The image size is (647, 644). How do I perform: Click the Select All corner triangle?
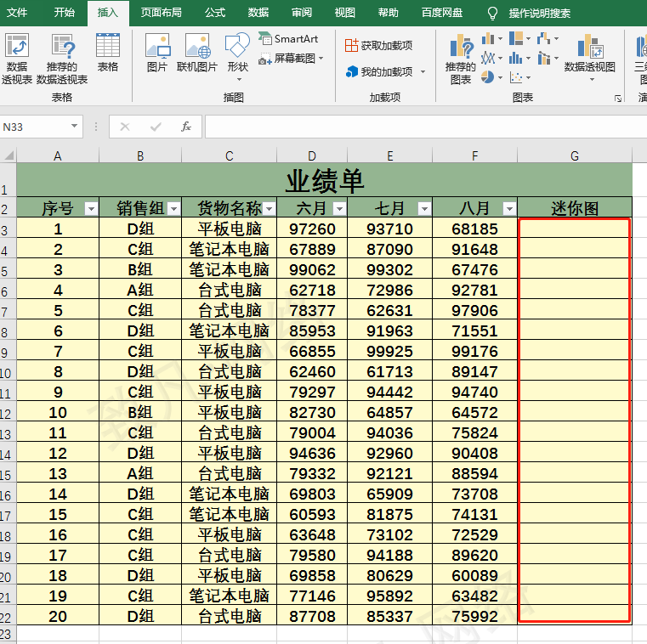[x=9, y=155]
